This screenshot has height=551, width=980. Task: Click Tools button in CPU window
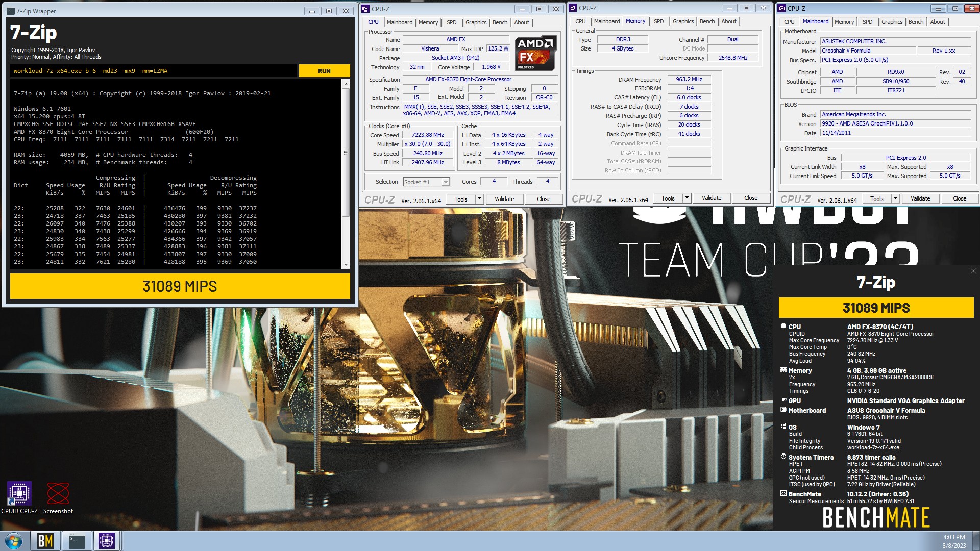(461, 199)
